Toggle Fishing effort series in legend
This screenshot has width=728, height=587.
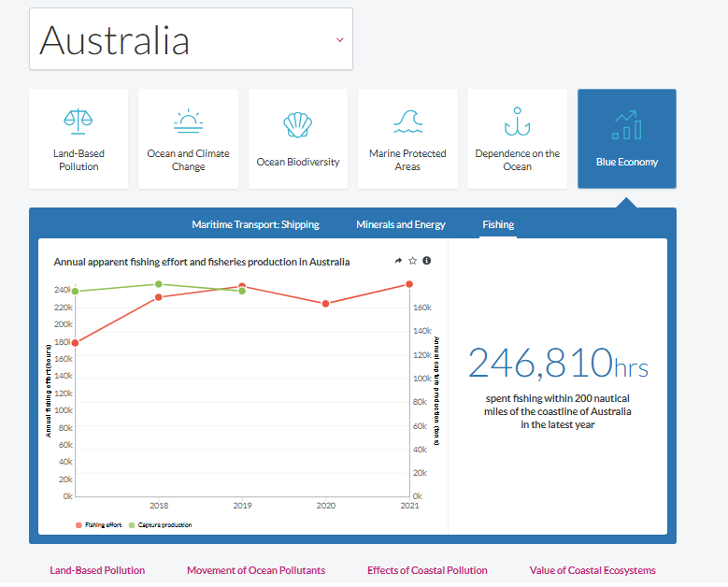coord(98,525)
